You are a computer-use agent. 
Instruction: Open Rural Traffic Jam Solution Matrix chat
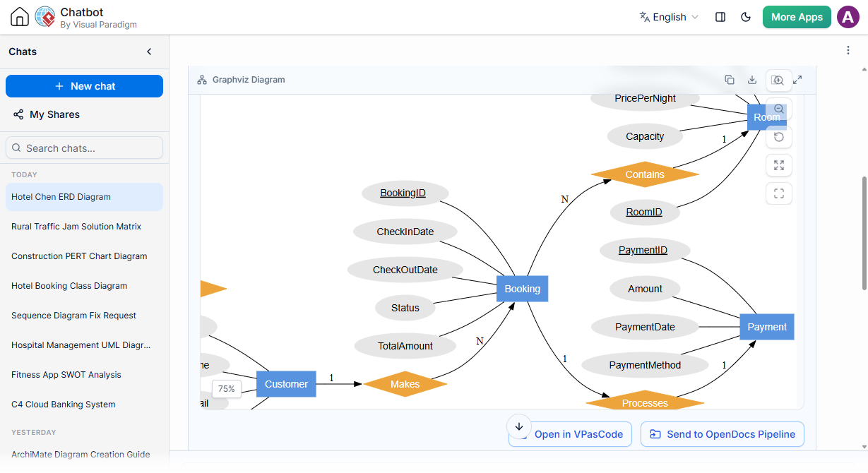point(84,227)
